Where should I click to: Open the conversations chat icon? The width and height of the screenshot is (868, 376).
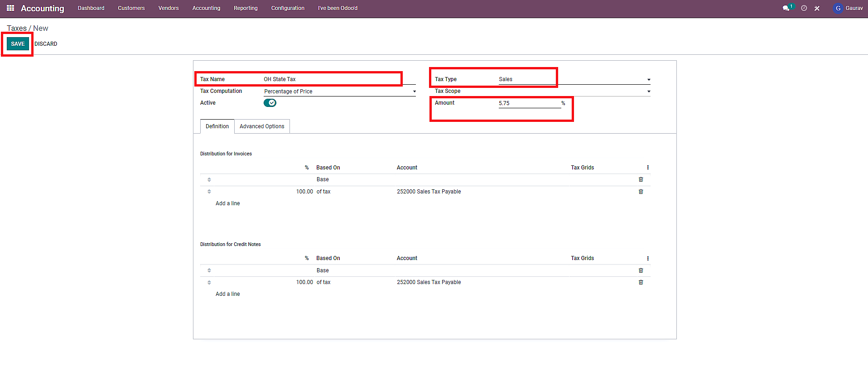(x=786, y=8)
